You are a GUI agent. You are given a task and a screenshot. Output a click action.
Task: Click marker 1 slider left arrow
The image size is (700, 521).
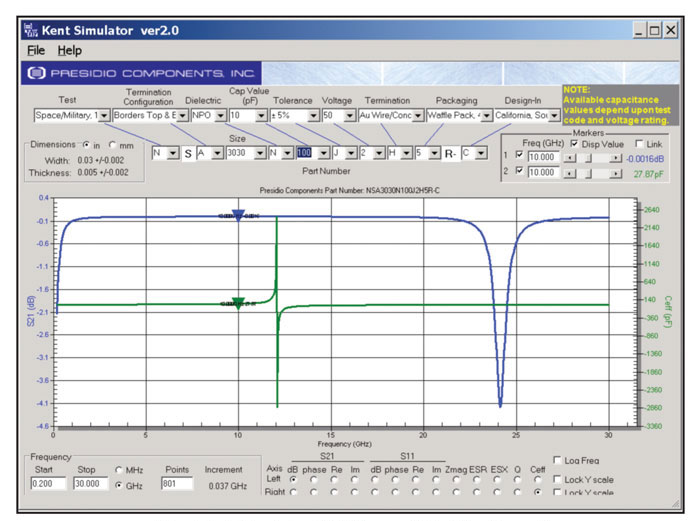tap(569, 158)
